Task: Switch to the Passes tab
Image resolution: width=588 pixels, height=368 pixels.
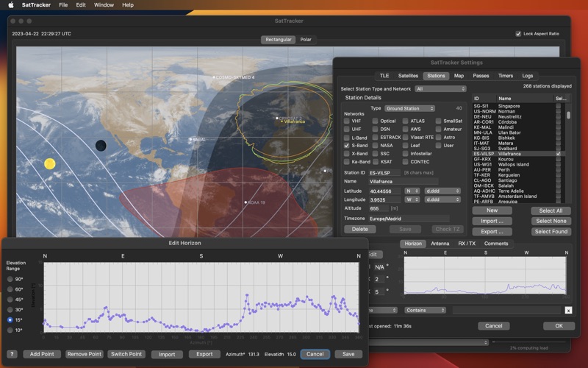Action: click(x=481, y=76)
